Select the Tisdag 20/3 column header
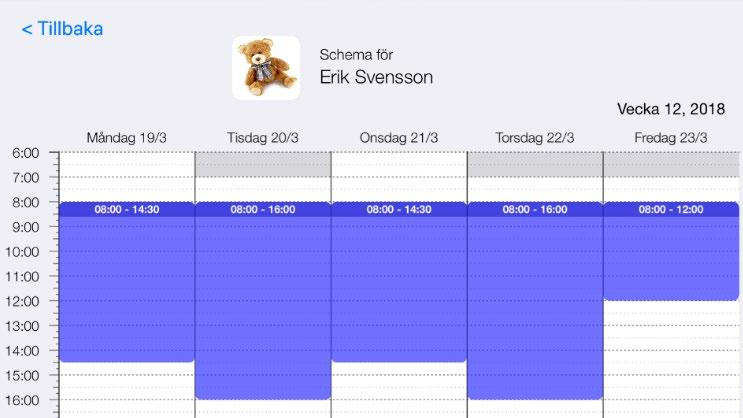The width and height of the screenshot is (743, 418). pyautogui.click(x=263, y=138)
